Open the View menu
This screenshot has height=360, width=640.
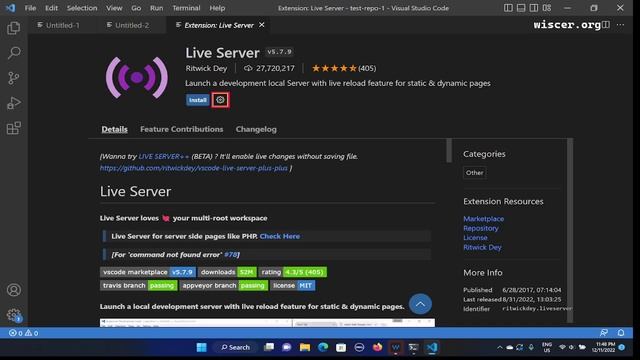pos(114,8)
